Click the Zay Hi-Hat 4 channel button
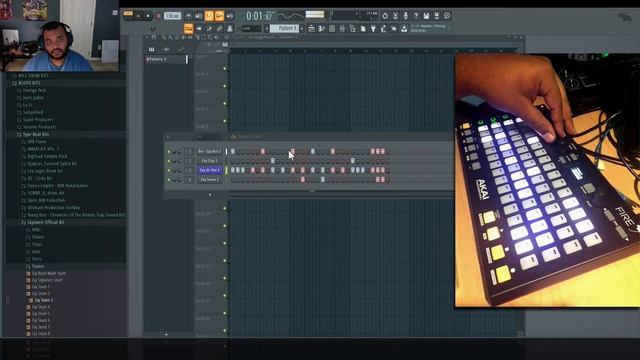 [209, 170]
